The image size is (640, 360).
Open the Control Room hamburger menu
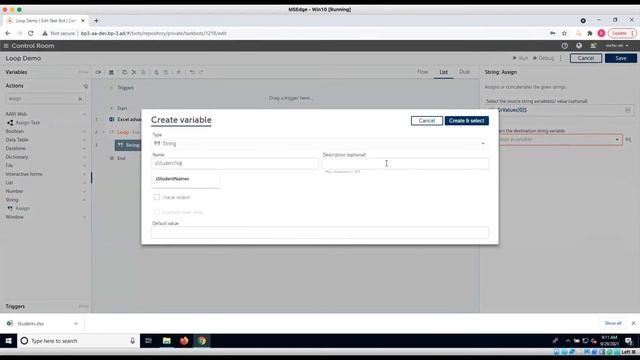(x=6, y=46)
